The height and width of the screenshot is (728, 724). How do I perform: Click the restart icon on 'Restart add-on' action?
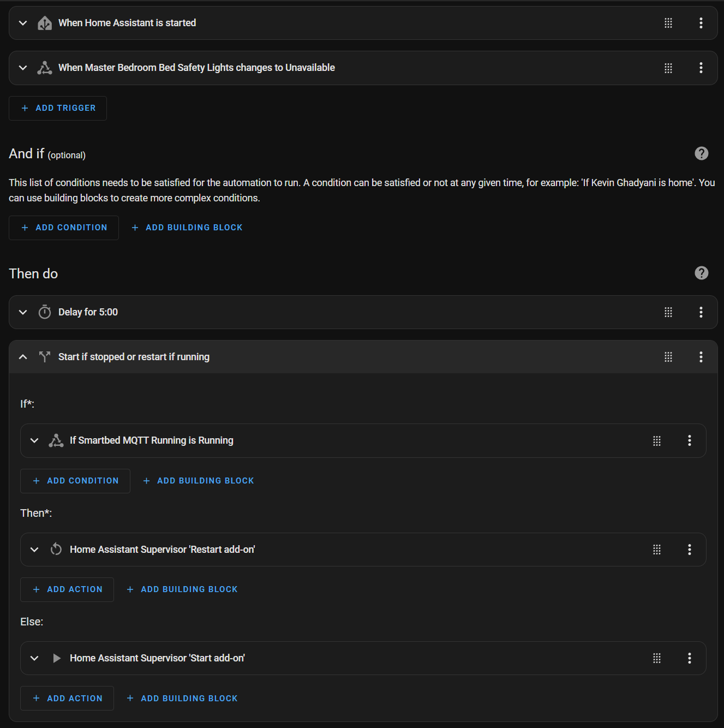tap(56, 549)
